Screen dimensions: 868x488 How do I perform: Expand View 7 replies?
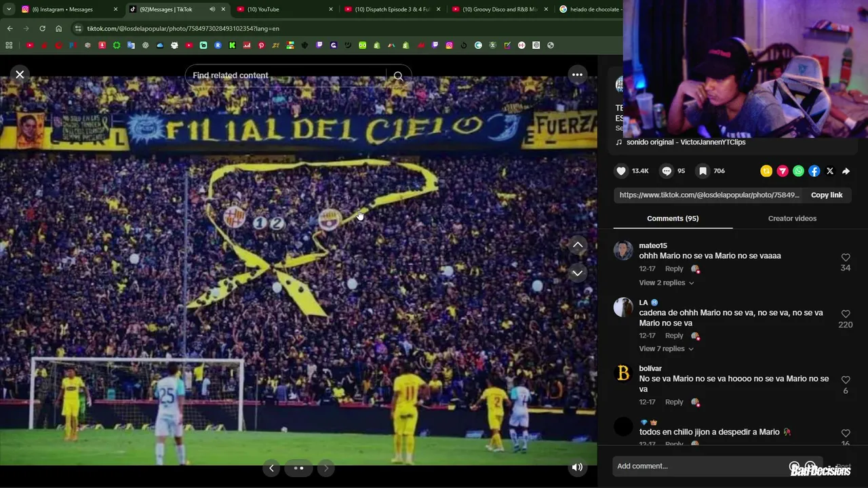[666, 348]
